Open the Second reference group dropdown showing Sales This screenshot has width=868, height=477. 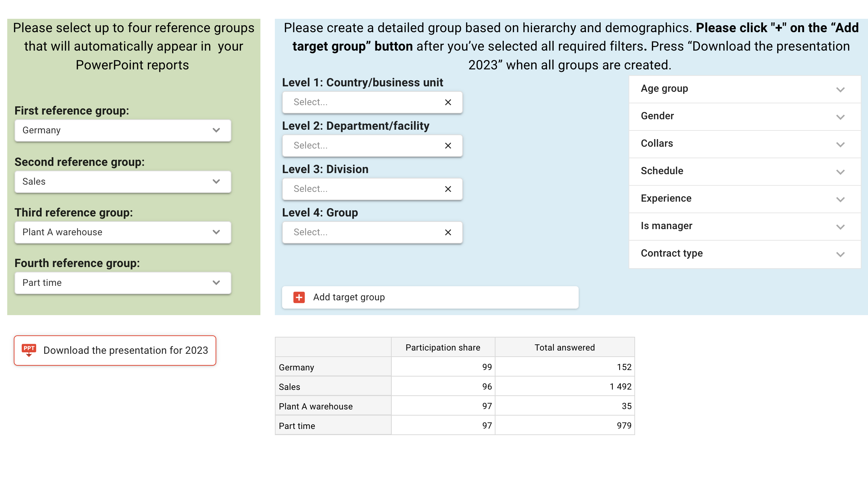click(123, 182)
